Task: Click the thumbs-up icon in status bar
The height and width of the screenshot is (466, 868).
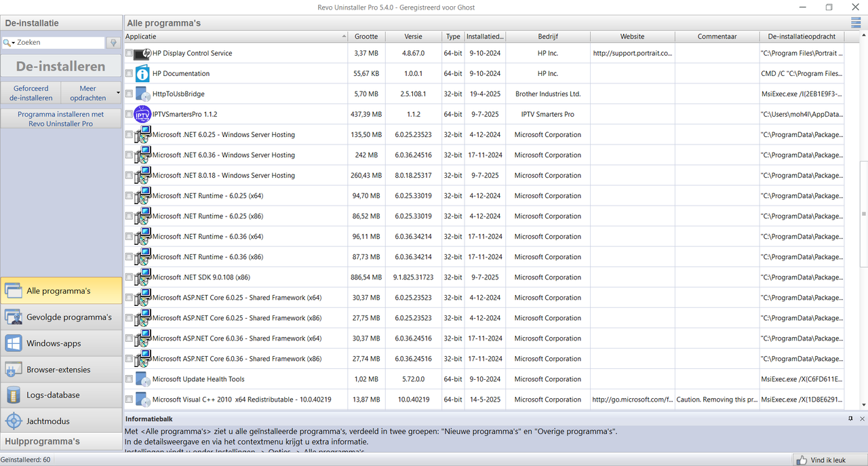Action: (802, 460)
